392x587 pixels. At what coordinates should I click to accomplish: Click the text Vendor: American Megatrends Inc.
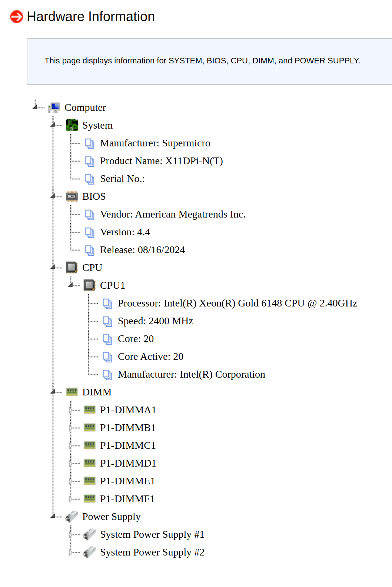(173, 214)
